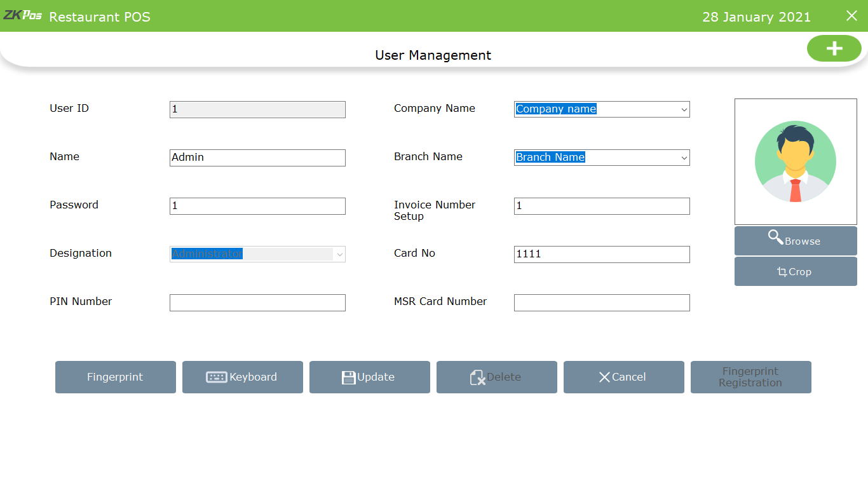The image size is (868, 488).
Task: Click the user avatar picture
Action: (796, 161)
